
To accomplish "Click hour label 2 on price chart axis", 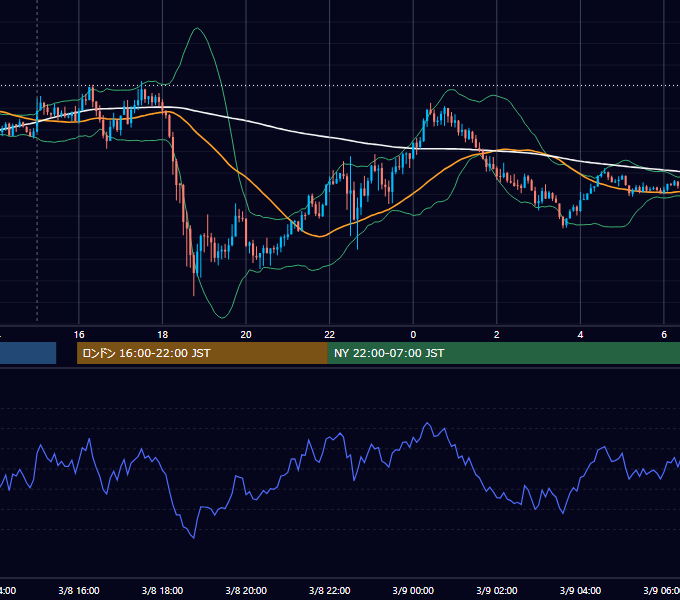I will click(x=497, y=335).
